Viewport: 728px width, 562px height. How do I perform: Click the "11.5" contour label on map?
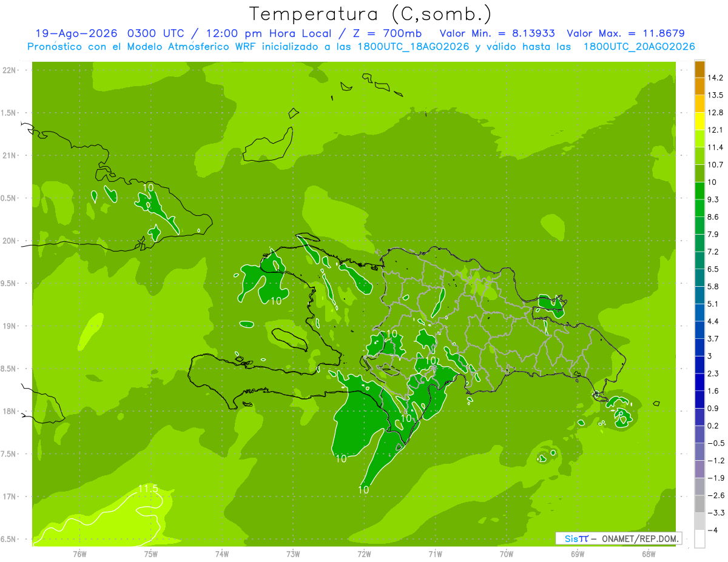pyautogui.click(x=148, y=489)
